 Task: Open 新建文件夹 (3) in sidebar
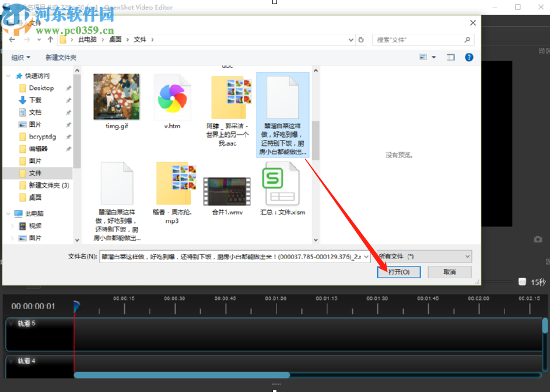click(x=49, y=185)
